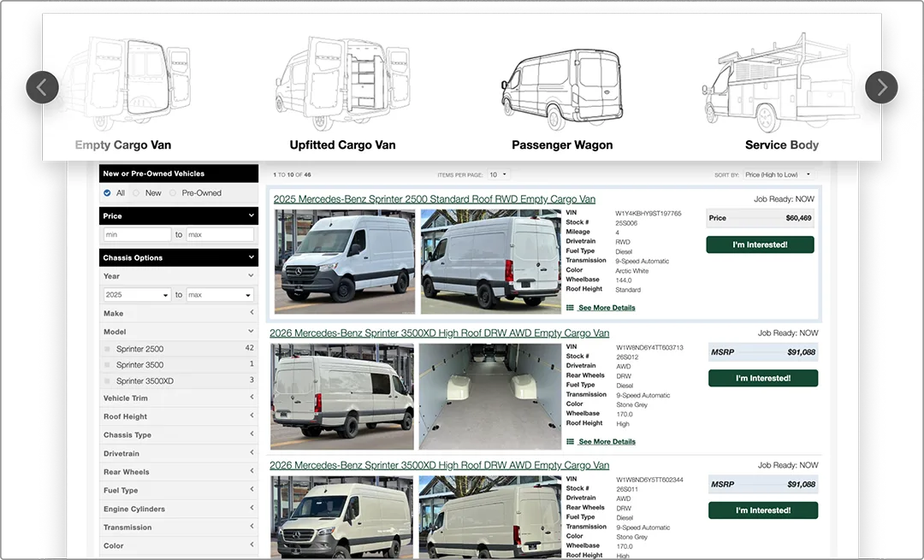Viewport: 924px width, 560px height.
Task: Click the Arctic White color value
Action: click(631, 271)
